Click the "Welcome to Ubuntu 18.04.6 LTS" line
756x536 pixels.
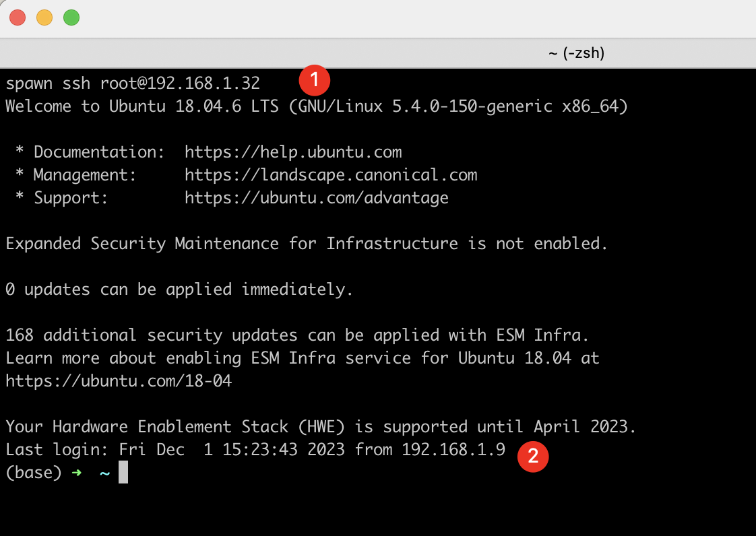(317, 106)
